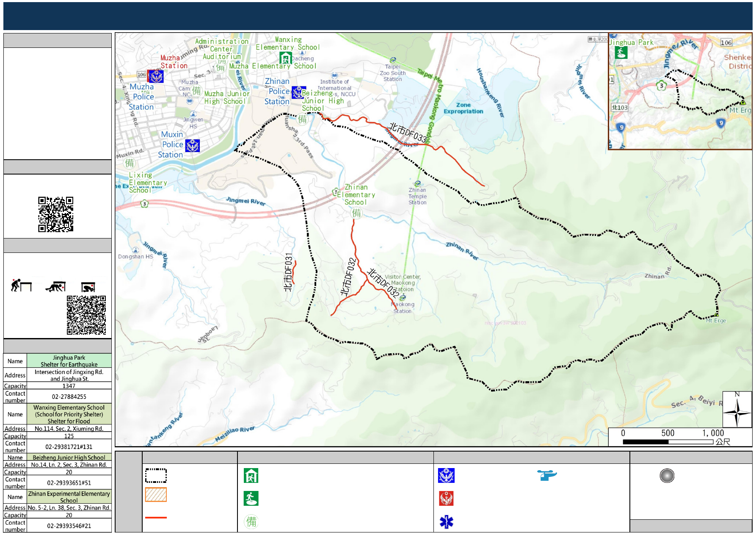Select 'Zhinan Experimental Elementary School' name cell
Screen dimensions: 756x535
pos(69,497)
